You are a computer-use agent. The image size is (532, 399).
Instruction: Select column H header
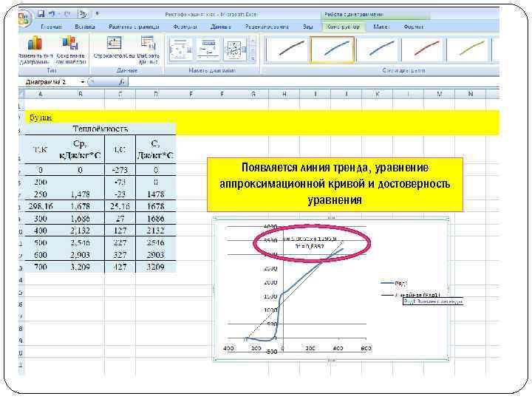click(284, 94)
